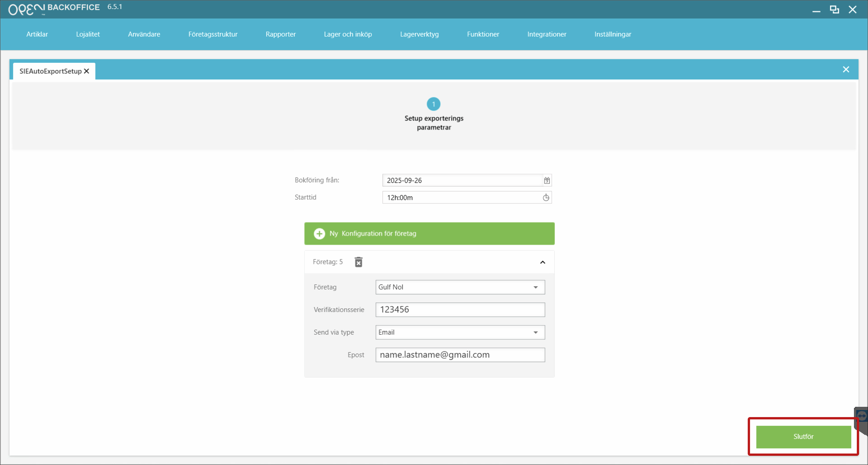Click the Epost email input field
The image size is (868, 465).
click(x=460, y=355)
